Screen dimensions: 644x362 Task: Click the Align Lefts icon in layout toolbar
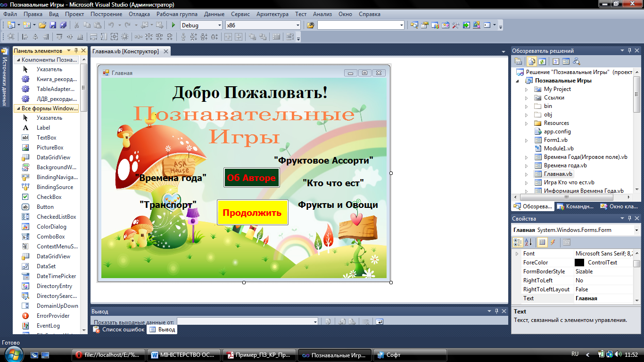[24, 37]
